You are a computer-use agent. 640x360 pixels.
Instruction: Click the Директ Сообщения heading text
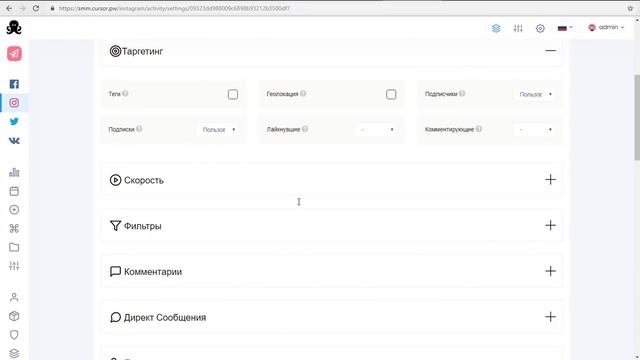[x=165, y=318]
